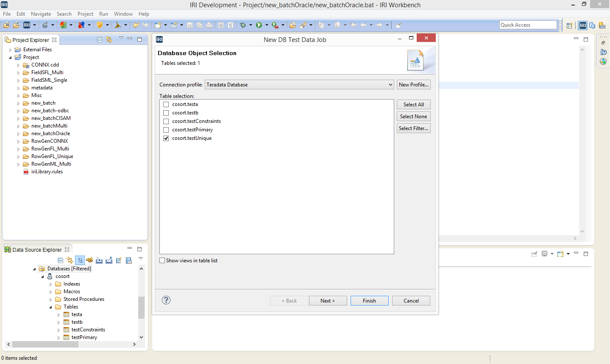Uncheck the cosort.testUnique checkbox
610x364 pixels.
[x=166, y=138]
